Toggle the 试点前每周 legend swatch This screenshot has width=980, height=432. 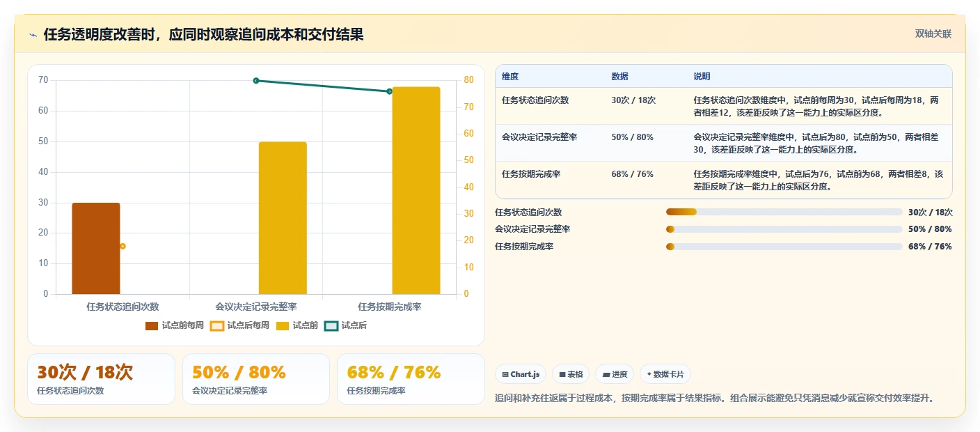tap(152, 325)
